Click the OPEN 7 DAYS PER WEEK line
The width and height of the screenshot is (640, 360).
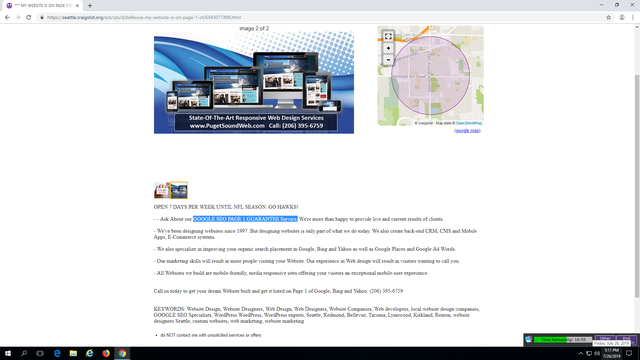(x=226, y=207)
